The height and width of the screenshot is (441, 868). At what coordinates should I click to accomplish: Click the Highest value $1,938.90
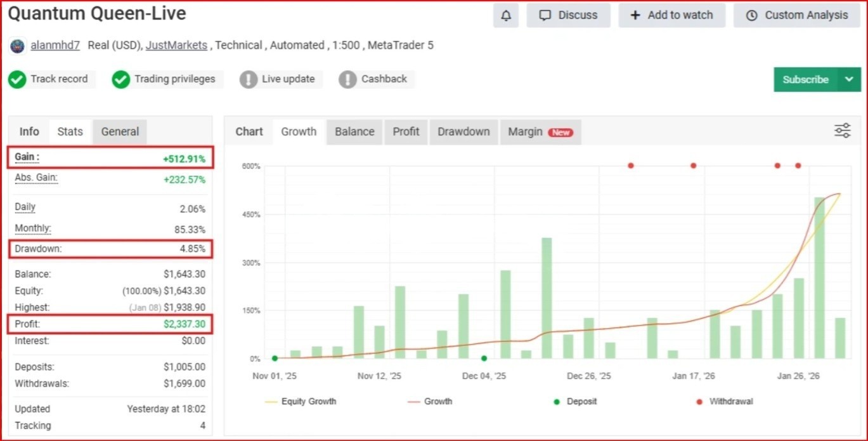tap(185, 307)
